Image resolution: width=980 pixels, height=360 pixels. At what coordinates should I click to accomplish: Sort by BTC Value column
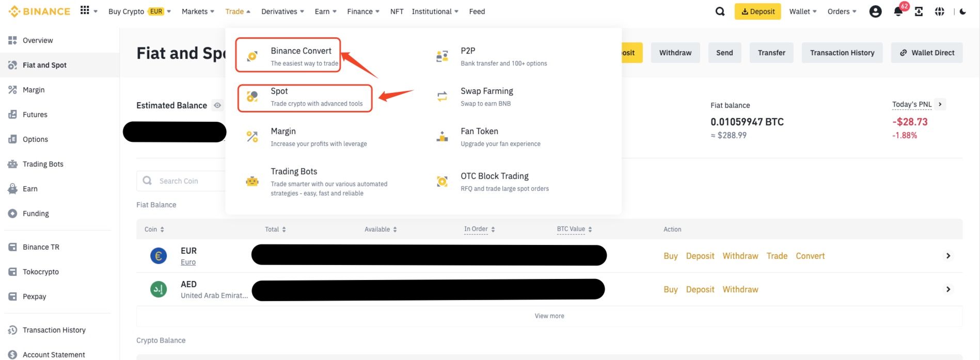[x=574, y=230]
